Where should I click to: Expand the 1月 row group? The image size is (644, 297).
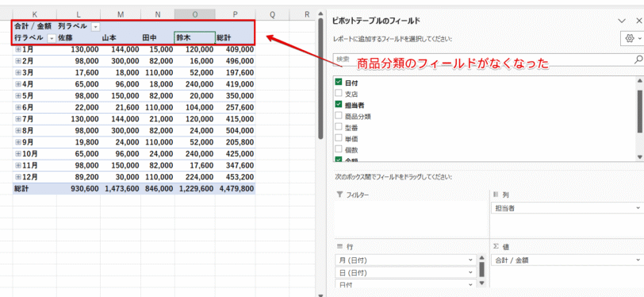click(x=18, y=49)
